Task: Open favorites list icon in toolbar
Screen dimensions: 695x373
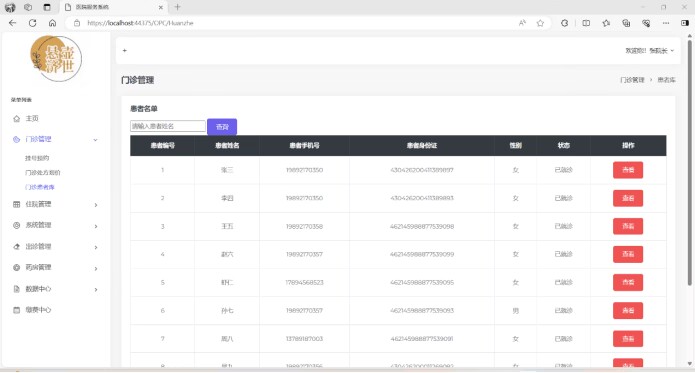Action: click(606, 23)
